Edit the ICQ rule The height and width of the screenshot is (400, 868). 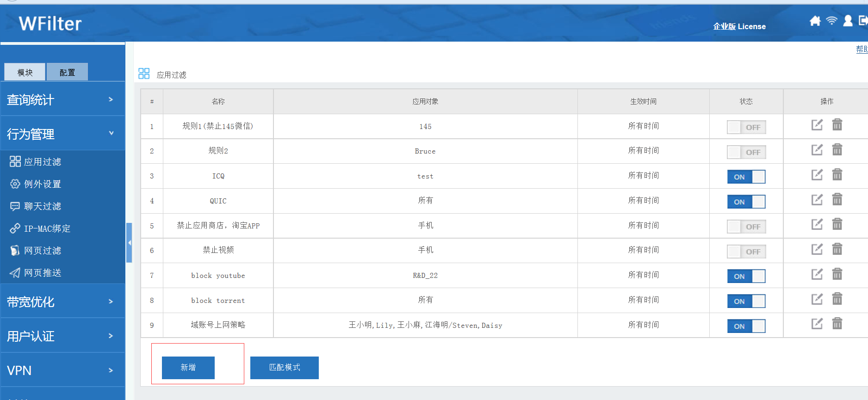coord(817,175)
